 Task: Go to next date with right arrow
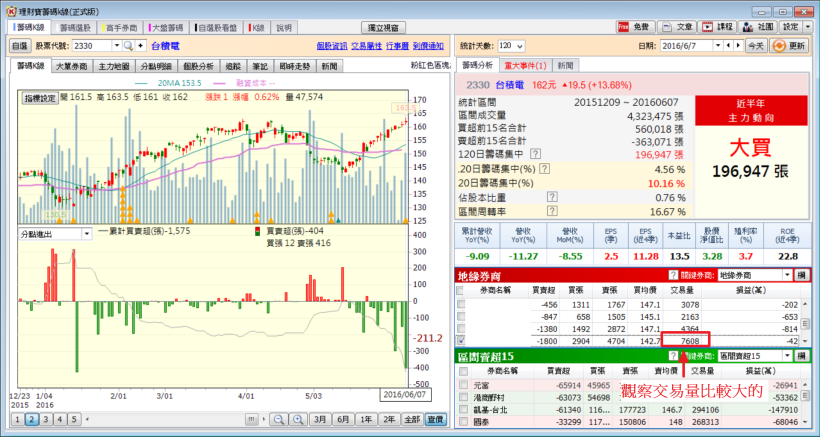pyautogui.click(x=738, y=46)
